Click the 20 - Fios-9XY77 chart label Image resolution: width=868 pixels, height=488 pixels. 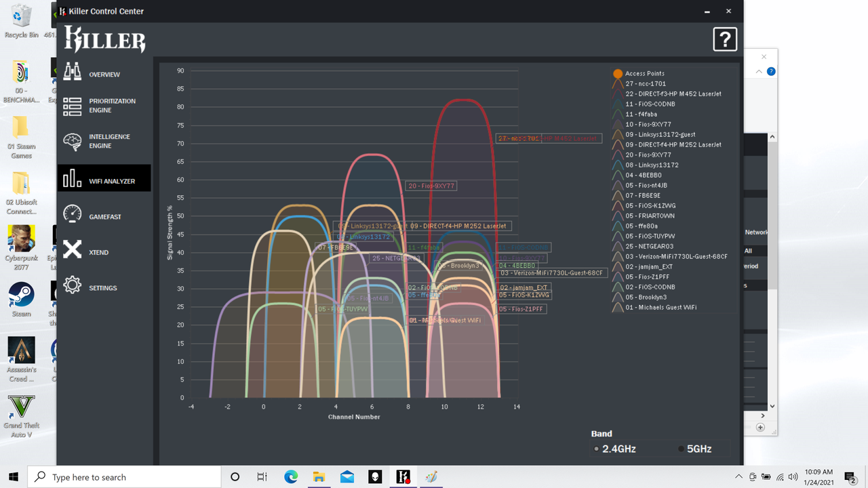pos(431,186)
